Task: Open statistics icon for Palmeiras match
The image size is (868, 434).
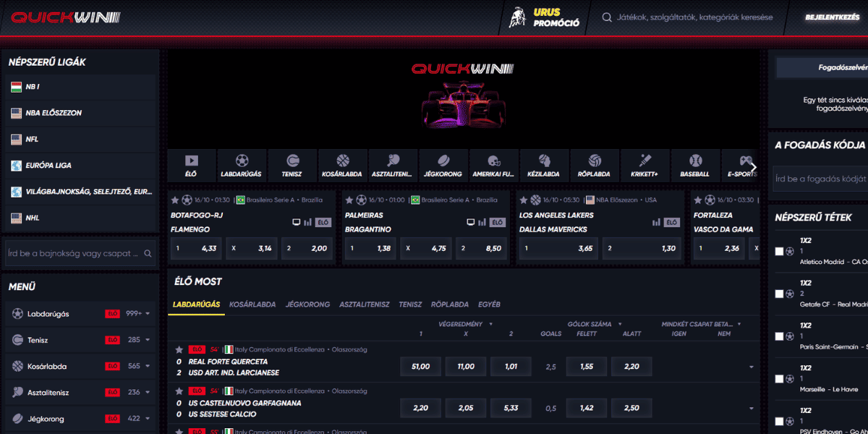Action: (x=482, y=222)
